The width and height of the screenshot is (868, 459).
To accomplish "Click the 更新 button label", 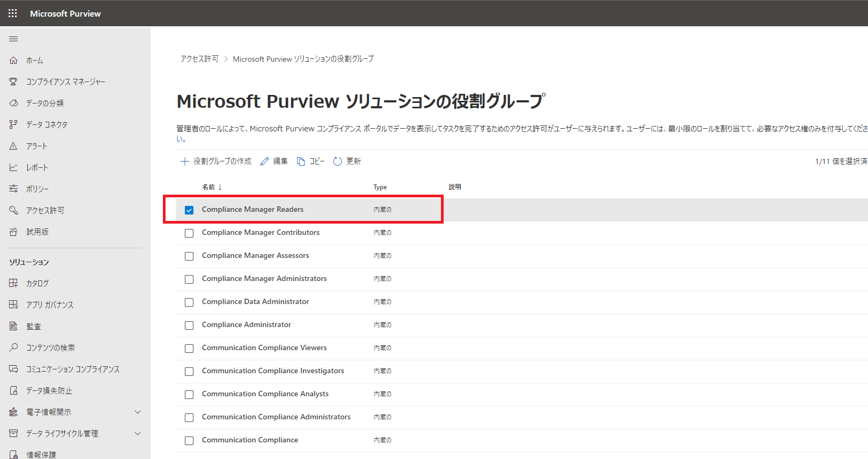I will coord(354,161).
